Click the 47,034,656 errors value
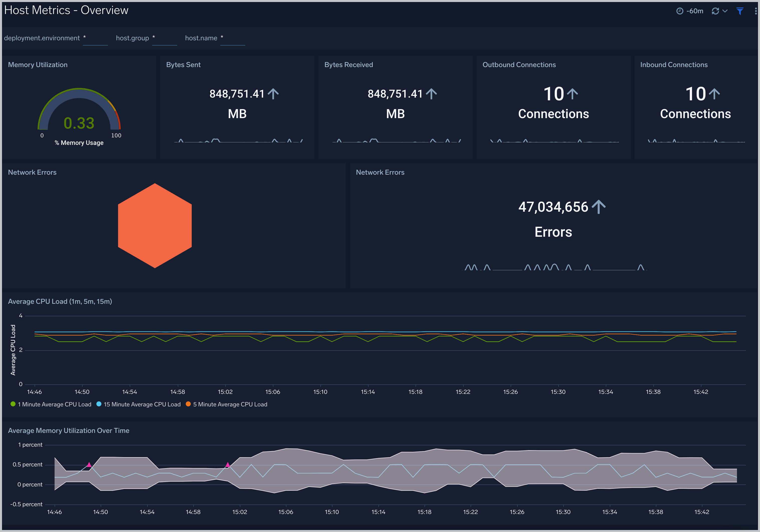 pos(553,207)
